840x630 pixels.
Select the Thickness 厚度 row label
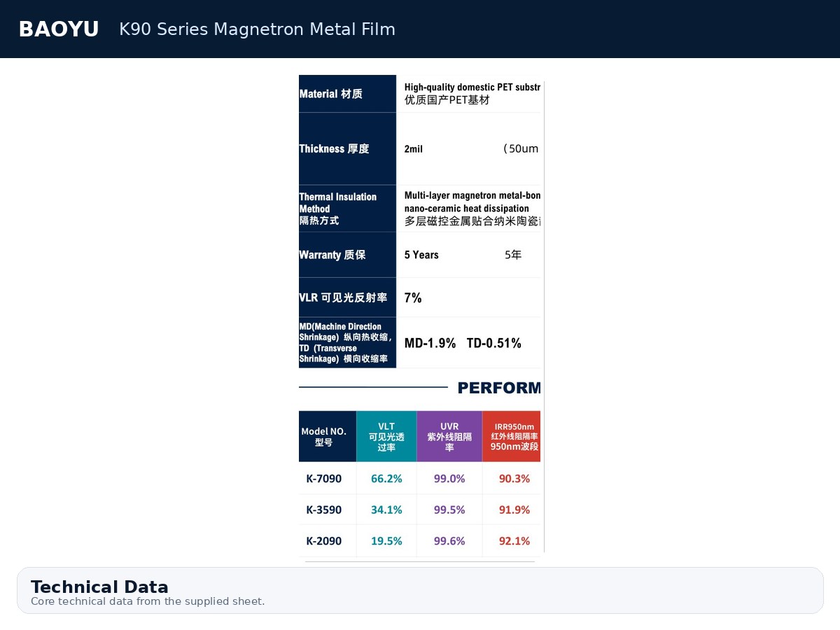pos(334,148)
